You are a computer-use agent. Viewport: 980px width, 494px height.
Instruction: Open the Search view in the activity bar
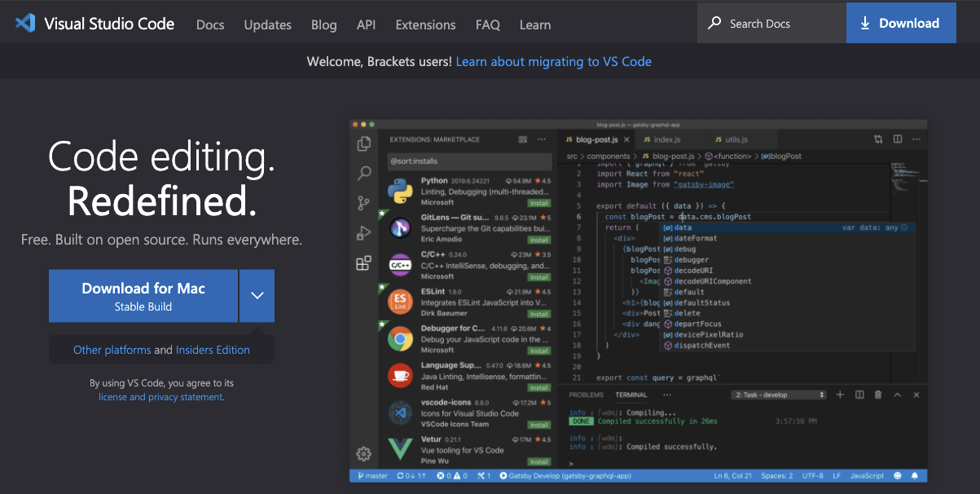pos(364,174)
